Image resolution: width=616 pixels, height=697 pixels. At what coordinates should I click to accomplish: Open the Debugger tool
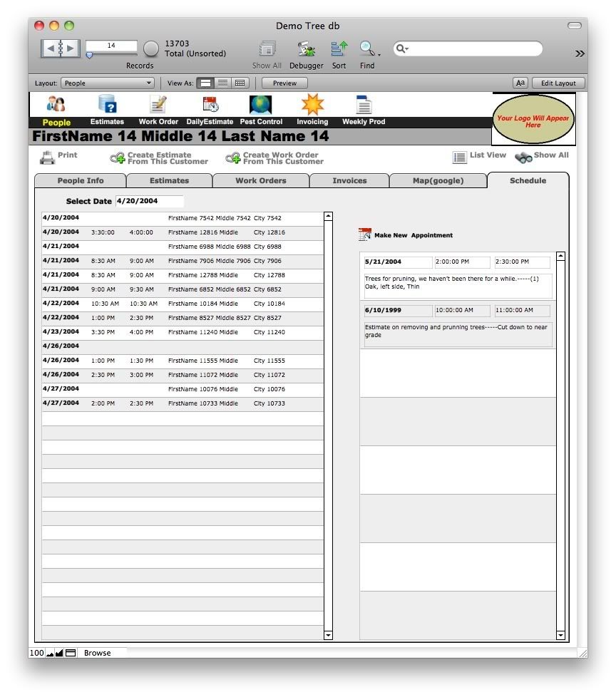click(307, 48)
